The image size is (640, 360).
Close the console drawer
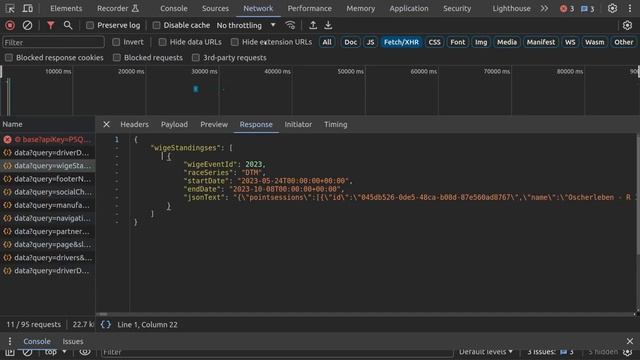click(630, 341)
